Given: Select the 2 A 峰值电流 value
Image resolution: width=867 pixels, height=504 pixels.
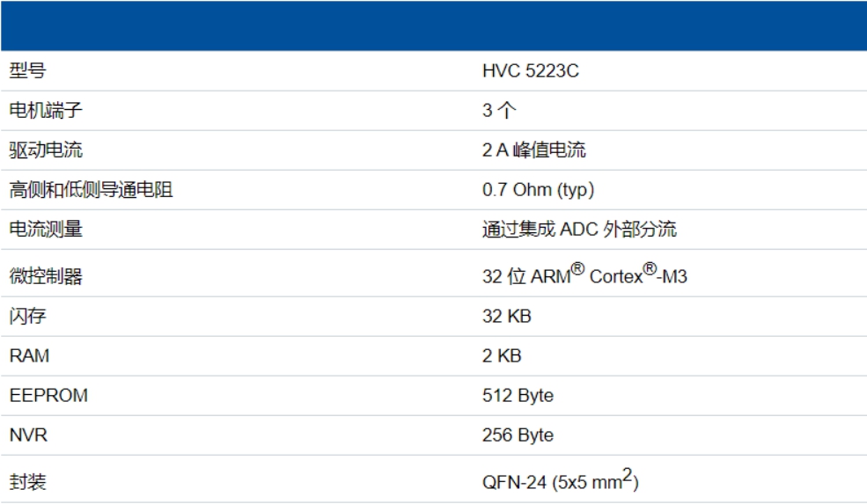Looking at the screenshot, I should pyautogui.click(x=533, y=150).
